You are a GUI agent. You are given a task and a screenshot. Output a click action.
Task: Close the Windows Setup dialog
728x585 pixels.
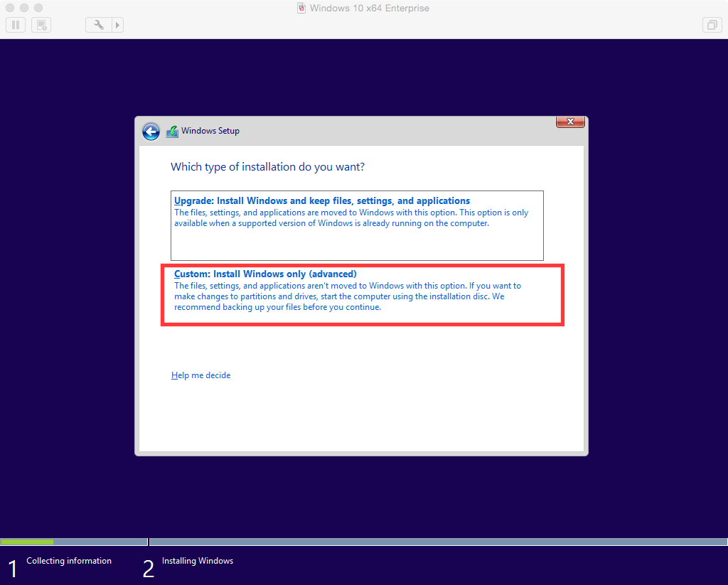click(570, 122)
